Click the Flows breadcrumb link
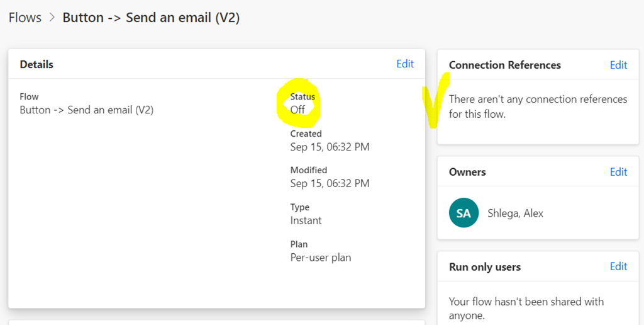644x325 pixels. point(25,18)
